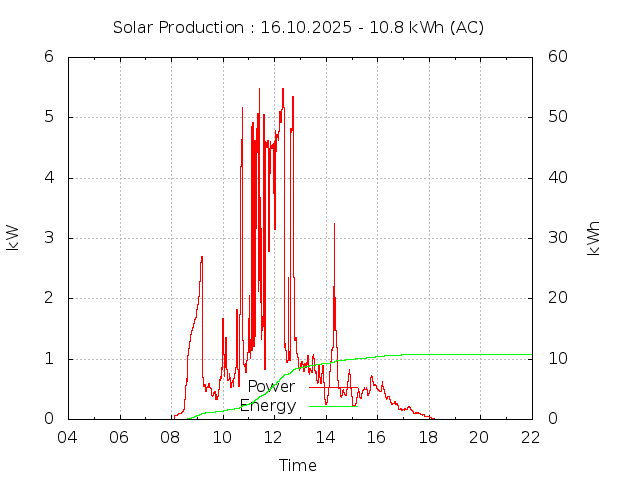
Task: Select the Energy legend label
Action: point(268,406)
